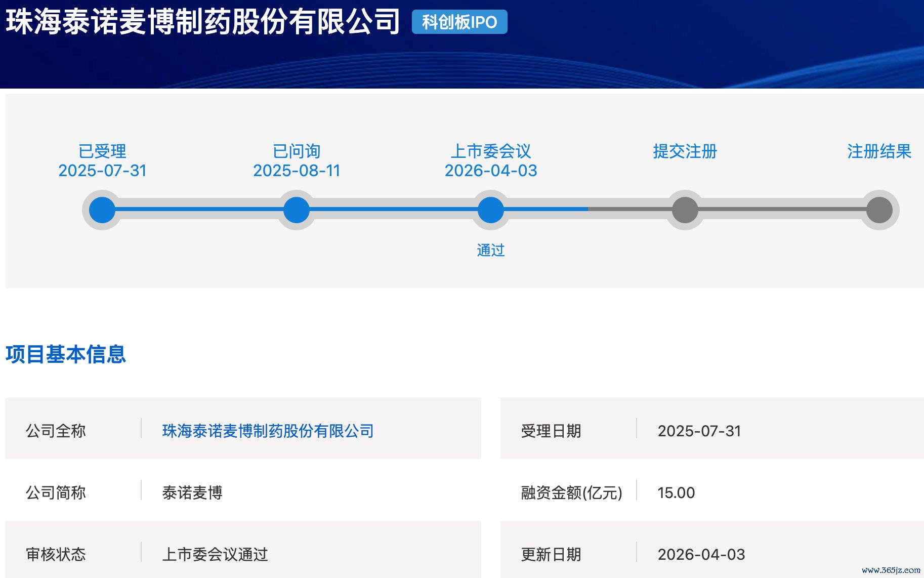Click the 提交注册 stage label
The width and height of the screenshot is (924, 578).
(685, 151)
